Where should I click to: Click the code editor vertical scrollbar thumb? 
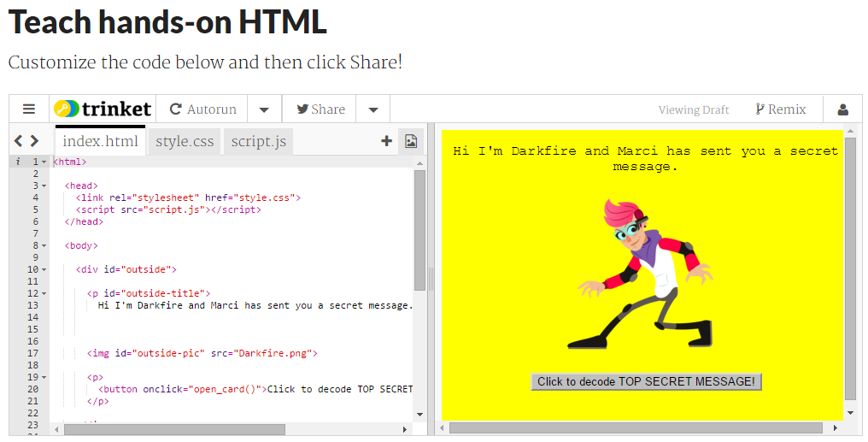419,230
